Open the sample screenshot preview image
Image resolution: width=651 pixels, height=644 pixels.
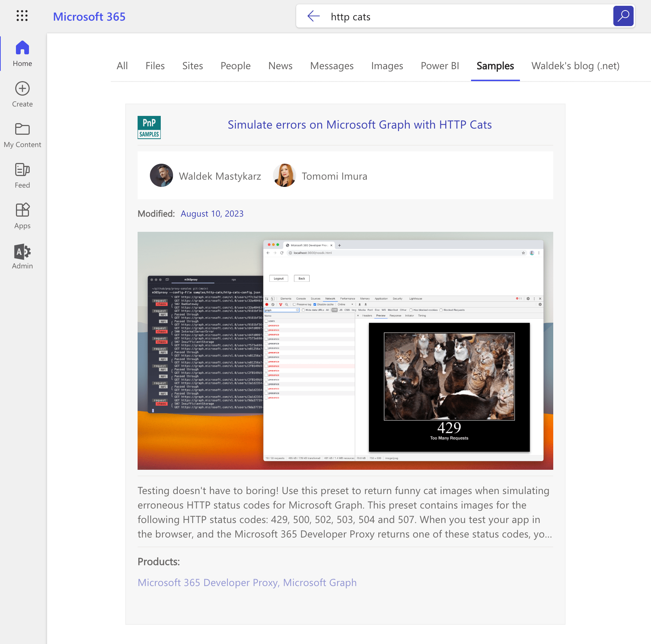345,351
